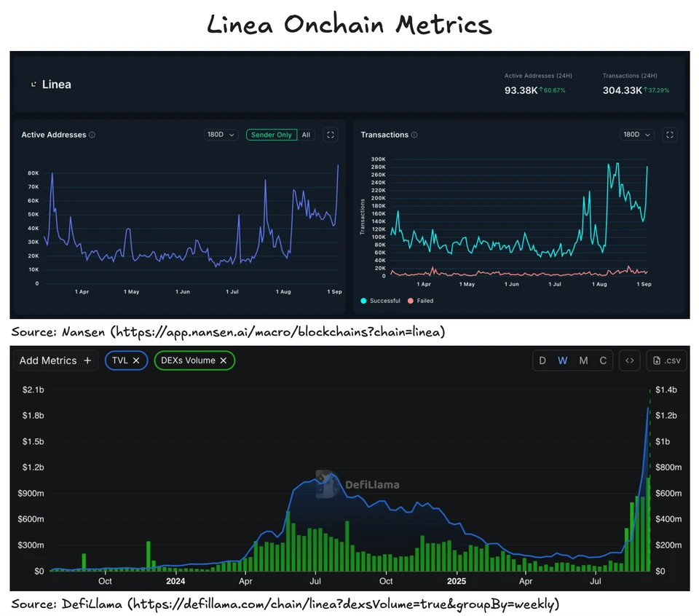Image resolution: width=699 pixels, height=616 pixels.
Task: Remove the DEXs Volume metric chip
Action: [224, 360]
